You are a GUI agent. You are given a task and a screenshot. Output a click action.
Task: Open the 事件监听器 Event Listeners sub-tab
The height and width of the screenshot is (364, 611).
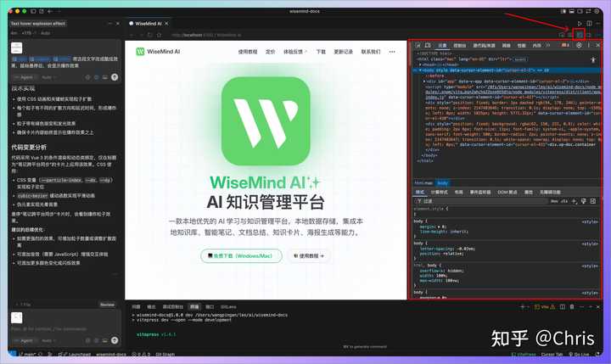480,192
